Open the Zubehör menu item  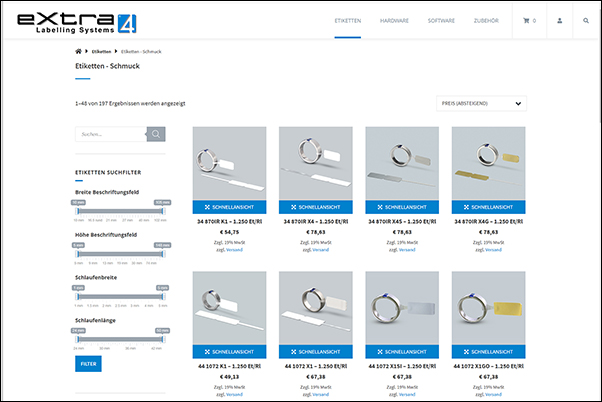click(x=488, y=20)
